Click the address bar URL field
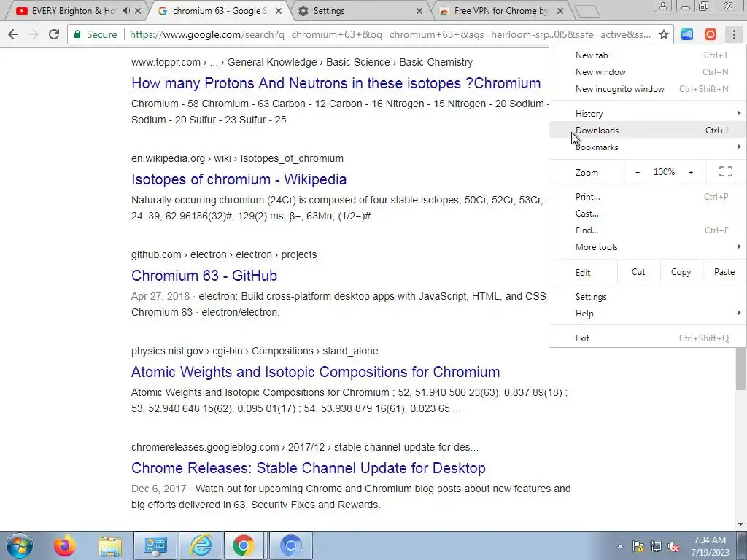Viewport: 747px width, 560px height. 390,34
